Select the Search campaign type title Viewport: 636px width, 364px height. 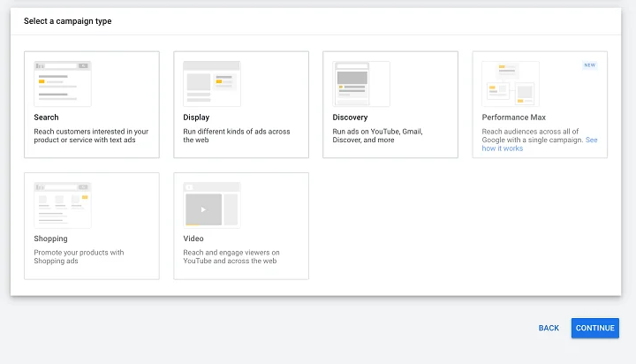(x=46, y=118)
